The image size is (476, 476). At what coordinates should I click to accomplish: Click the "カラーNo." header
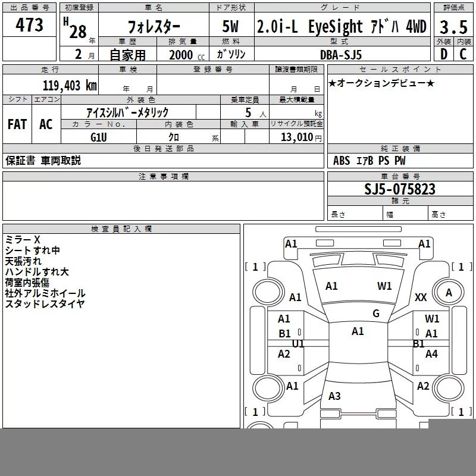click(x=99, y=124)
